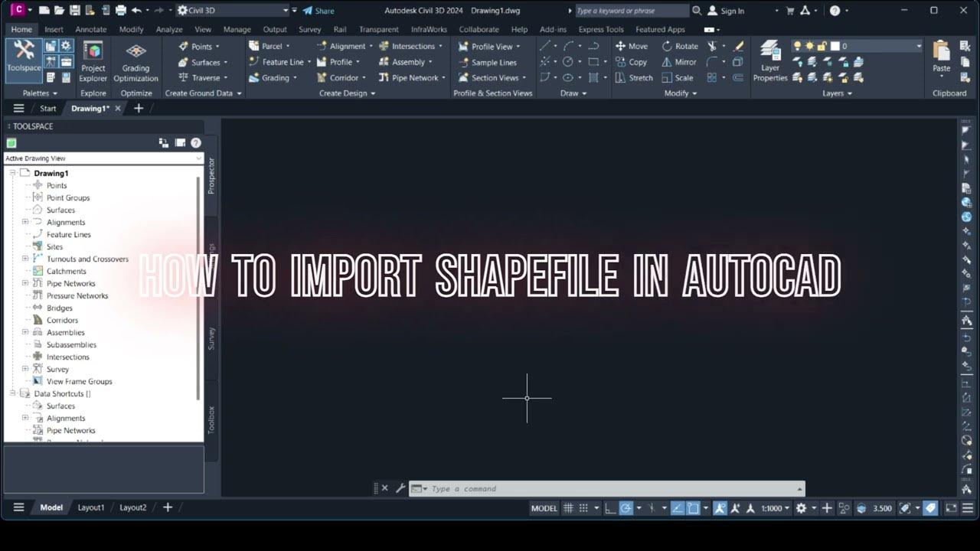Open the Survey ribbon tab

point(309,29)
